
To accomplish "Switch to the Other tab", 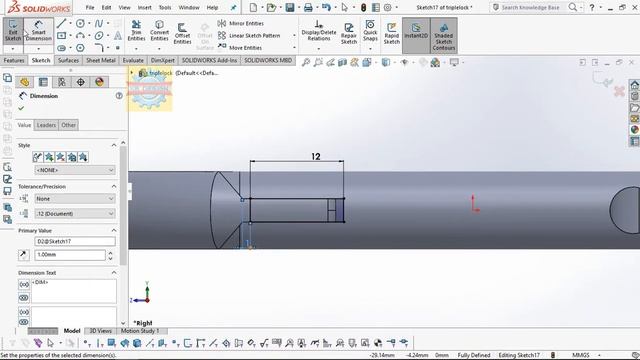I will click(x=68, y=125).
